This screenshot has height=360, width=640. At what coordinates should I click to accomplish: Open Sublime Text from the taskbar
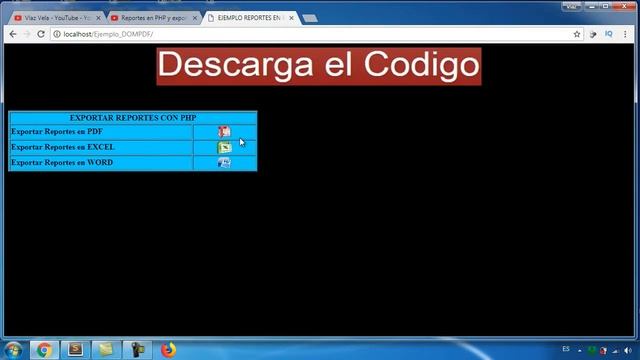click(75, 350)
